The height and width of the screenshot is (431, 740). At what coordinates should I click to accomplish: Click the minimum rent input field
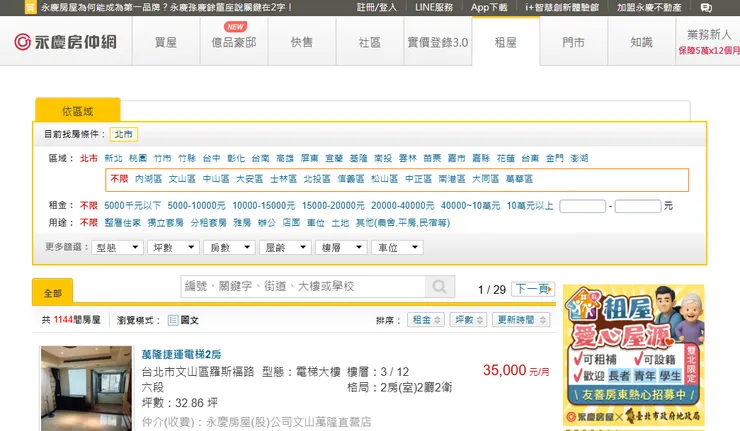point(582,206)
